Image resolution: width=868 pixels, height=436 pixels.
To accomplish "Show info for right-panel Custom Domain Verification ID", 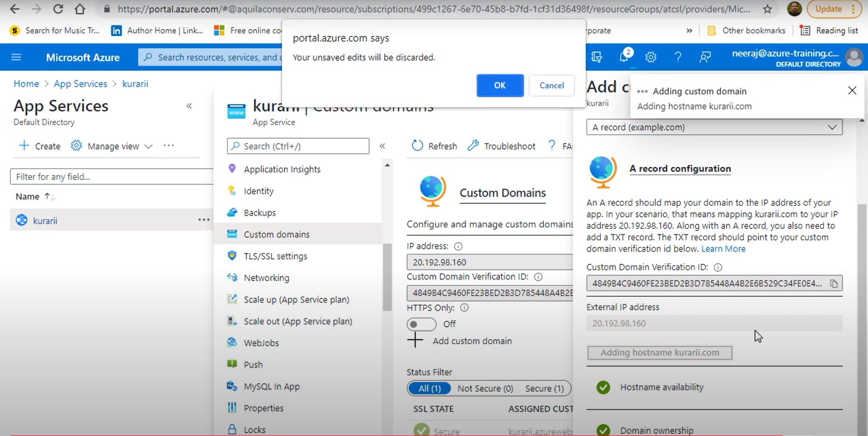I will [x=718, y=267].
